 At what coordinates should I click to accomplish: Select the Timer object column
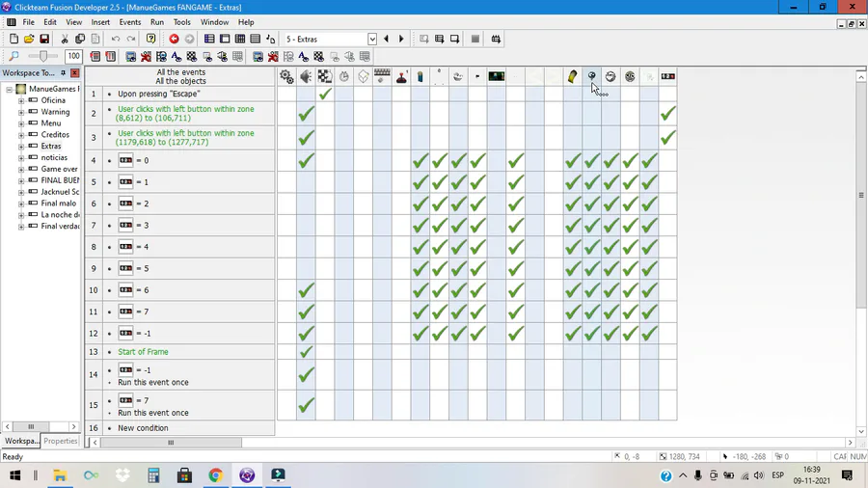tap(343, 76)
